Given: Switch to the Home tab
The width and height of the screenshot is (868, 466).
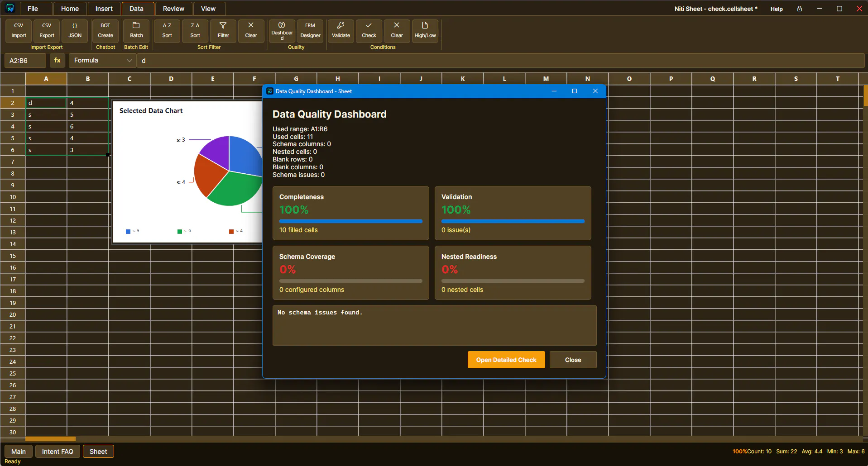Looking at the screenshot, I should click(x=70, y=9).
